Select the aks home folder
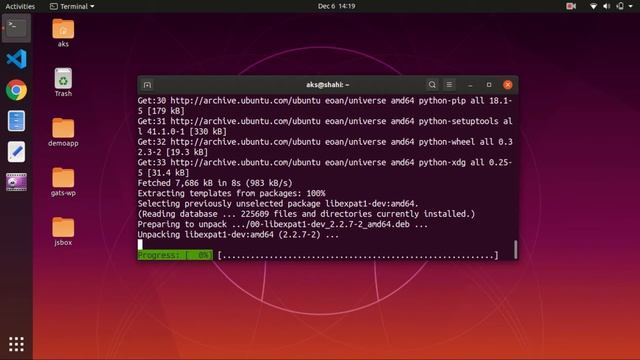This screenshot has height=360, width=640. (x=63, y=33)
